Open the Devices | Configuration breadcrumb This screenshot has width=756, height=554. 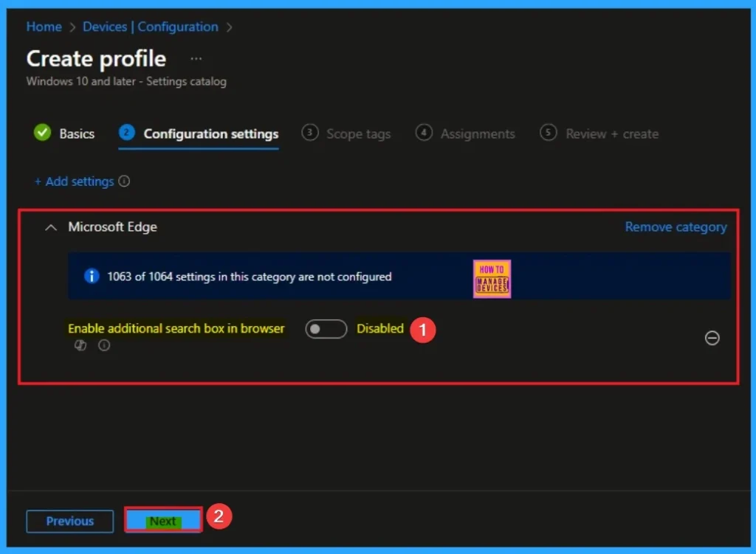[151, 27]
